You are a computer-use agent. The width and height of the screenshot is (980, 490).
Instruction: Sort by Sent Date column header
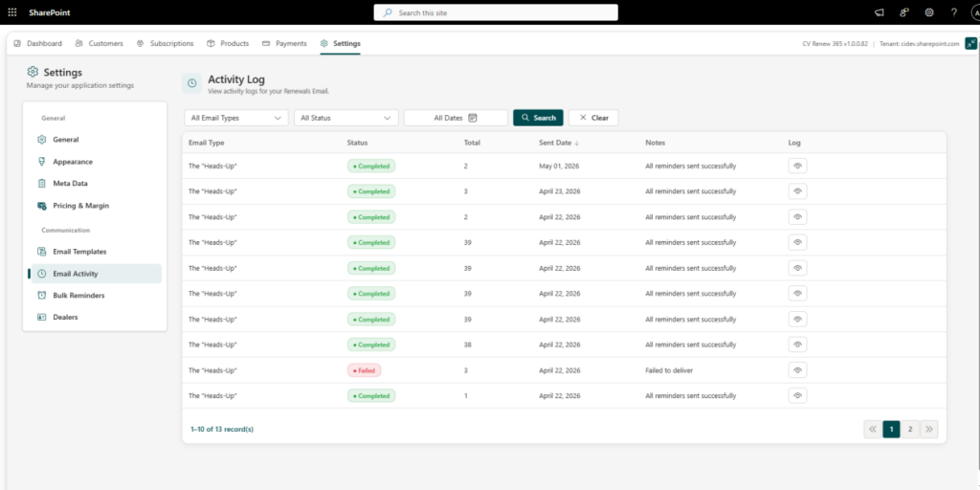click(x=555, y=143)
